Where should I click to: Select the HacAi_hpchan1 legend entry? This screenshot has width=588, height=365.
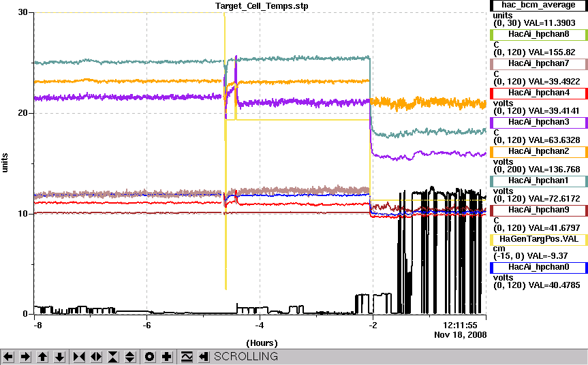pos(538,180)
